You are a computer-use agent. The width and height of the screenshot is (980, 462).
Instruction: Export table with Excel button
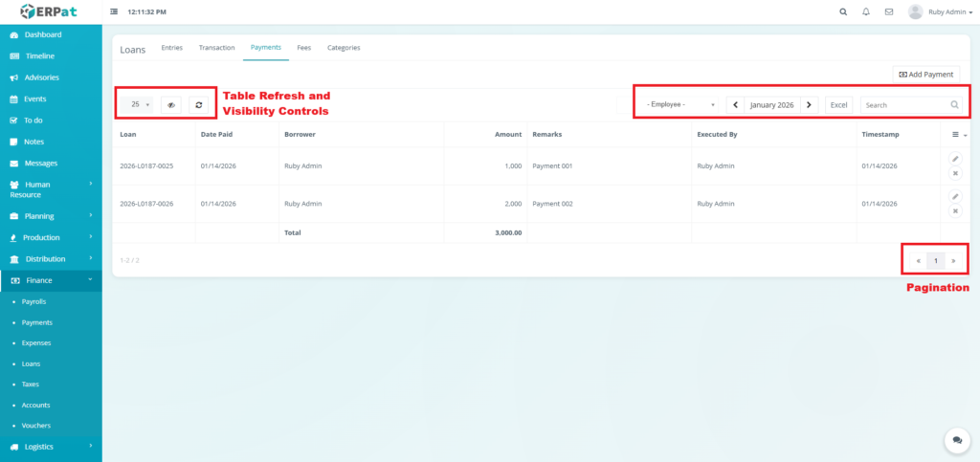click(838, 104)
